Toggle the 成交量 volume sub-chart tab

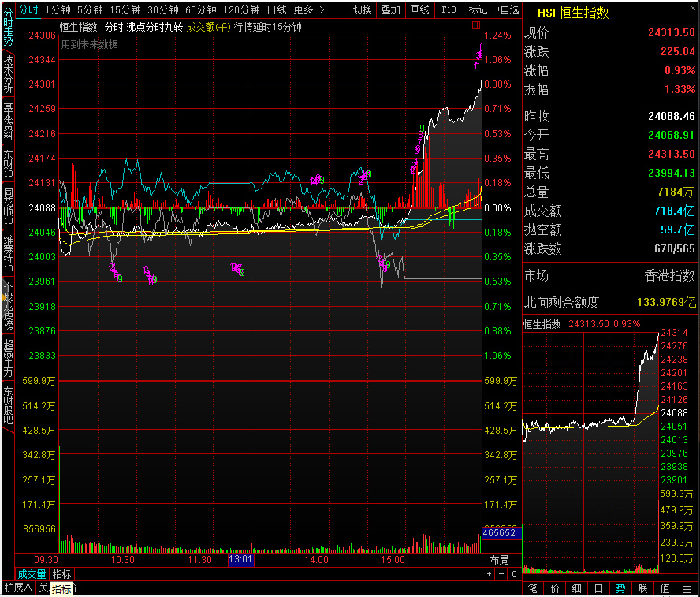click(x=32, y=574)
